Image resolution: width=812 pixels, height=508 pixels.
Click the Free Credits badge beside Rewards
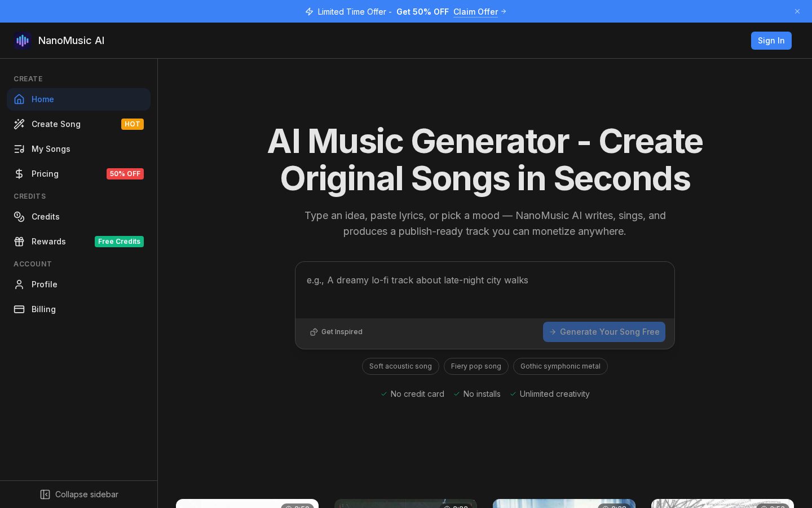tap(119, 242)
